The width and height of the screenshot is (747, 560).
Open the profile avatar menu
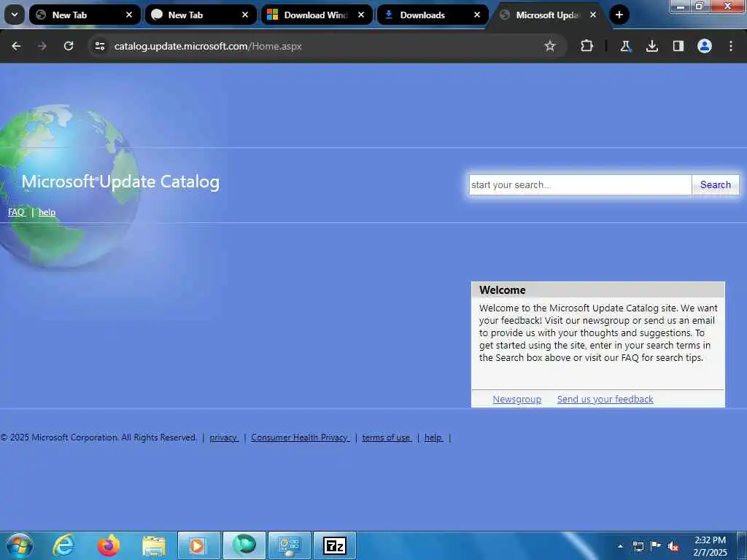[705, 46]
